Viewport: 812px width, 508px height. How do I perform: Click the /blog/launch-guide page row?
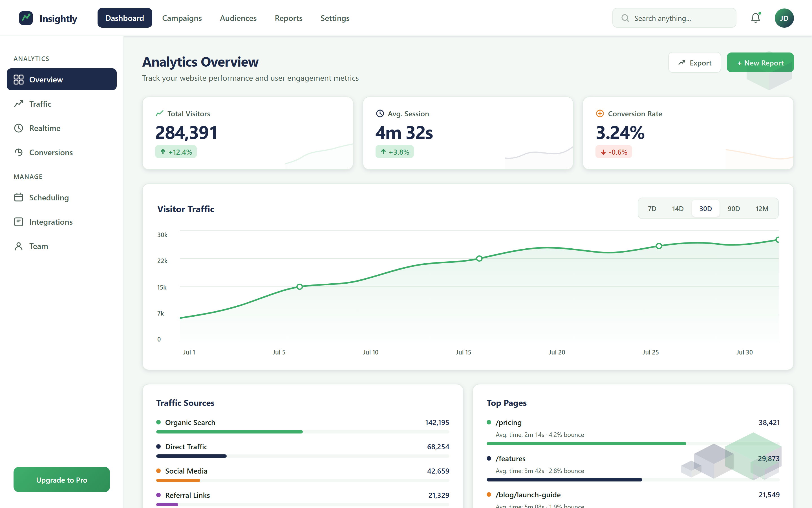click(633, 499)
